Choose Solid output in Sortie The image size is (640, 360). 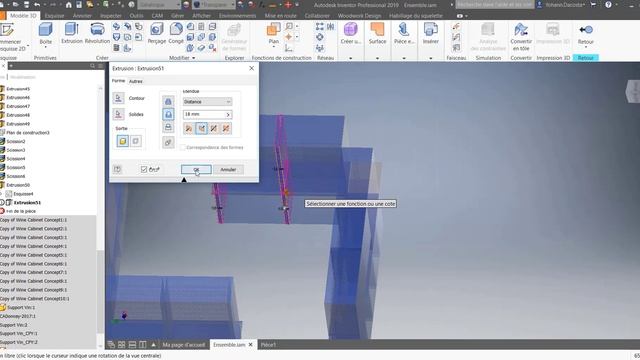pyautogui.click(x=122, y=141)
